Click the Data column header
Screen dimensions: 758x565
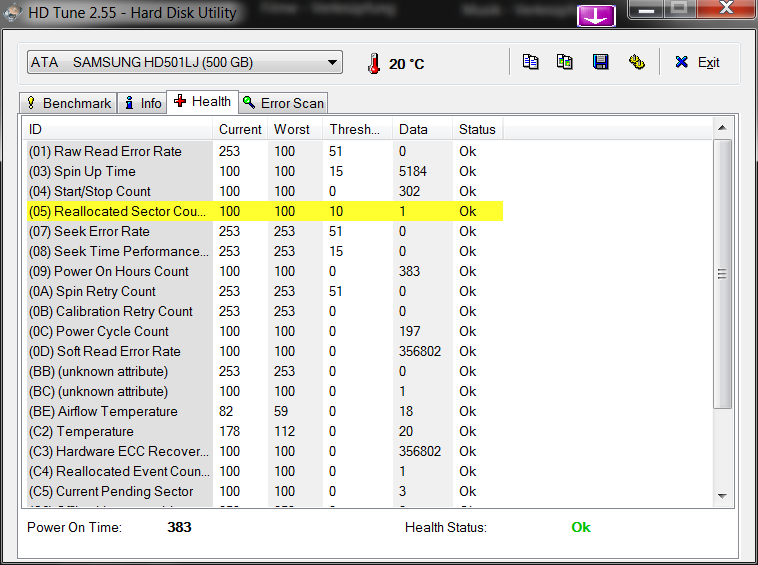[x=422, y=130]
